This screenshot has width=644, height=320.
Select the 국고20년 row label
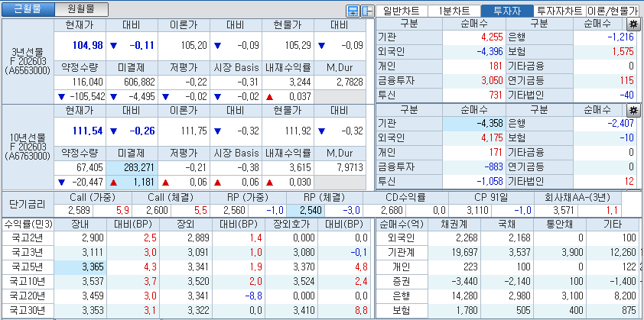tap(28, 296)
